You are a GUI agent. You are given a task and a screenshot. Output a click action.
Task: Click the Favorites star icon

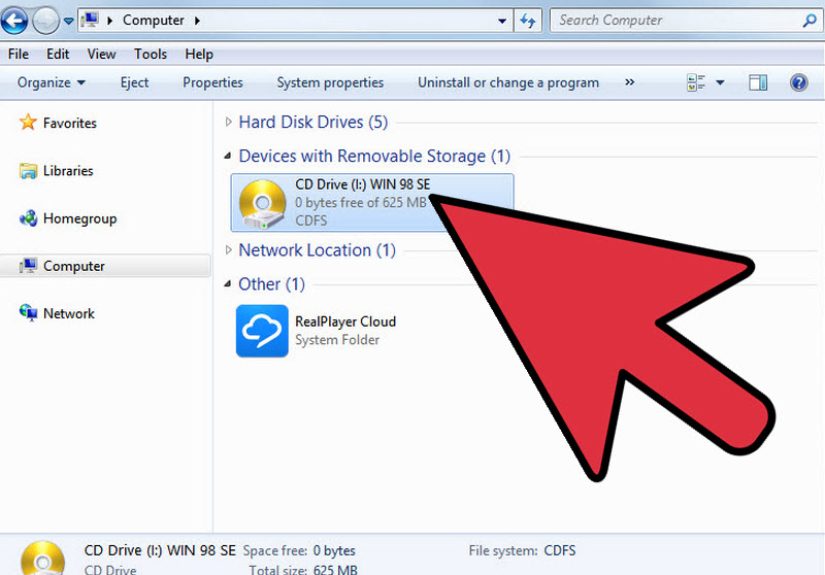click(28, 122)
